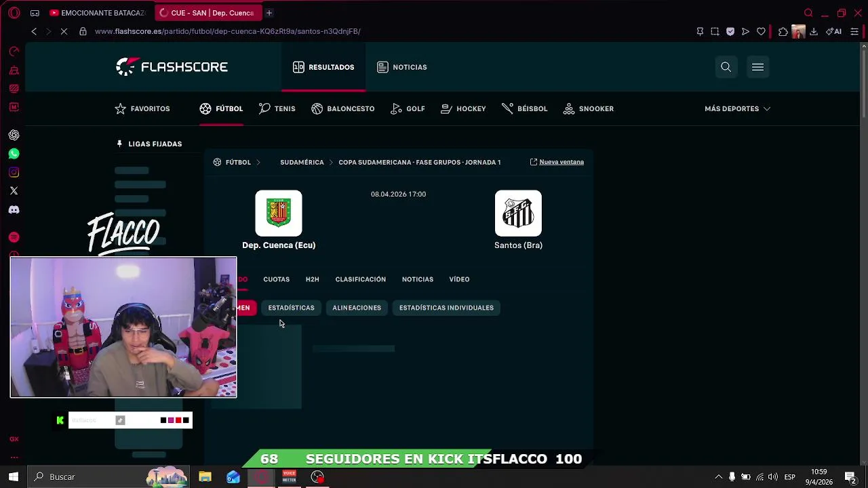Open the Resultados section
This screenshot has height=488, width=868.
[323, 67]
